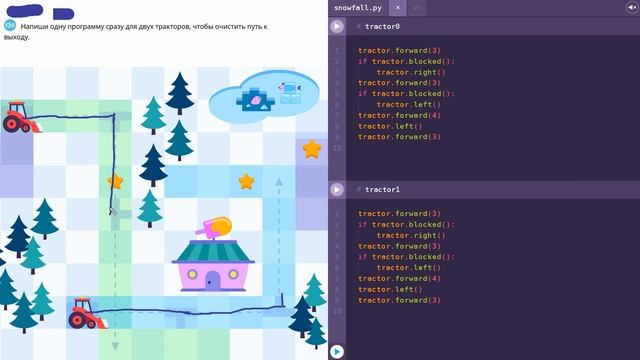
Task: Click the tractor0 header label
Action: coord(382,27)
